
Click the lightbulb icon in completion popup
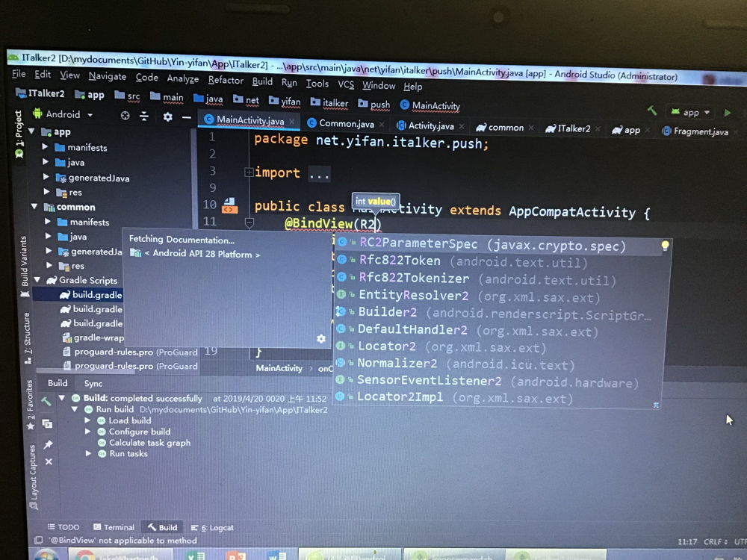click(x=665, y=246)
